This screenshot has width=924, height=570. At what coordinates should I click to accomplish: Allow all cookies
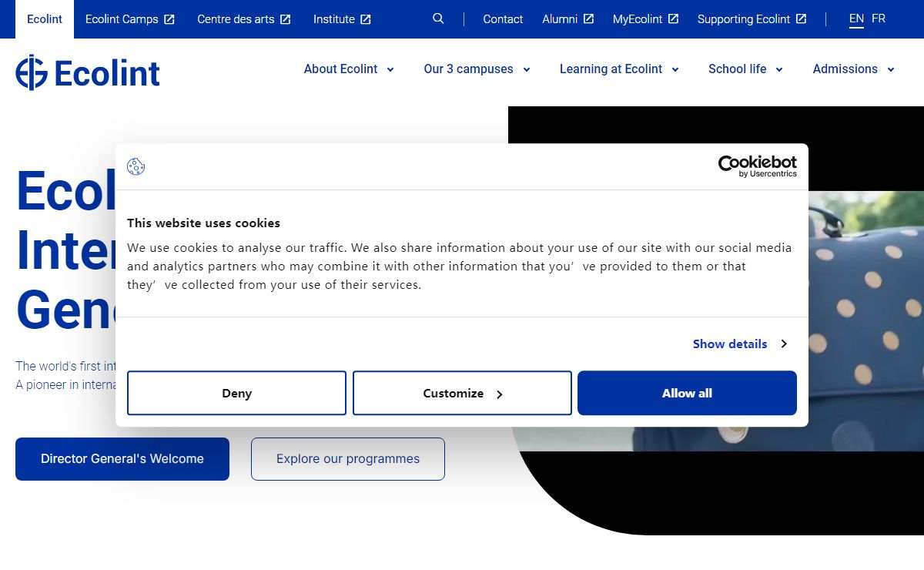[687, 393]
